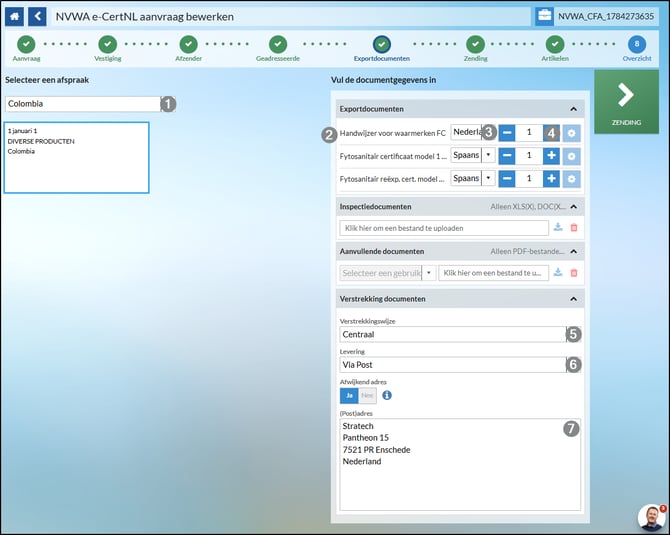Delete the Inspectiedocumenten file
This screenshot has height=535, width=670.
click(x=574, y=228)
